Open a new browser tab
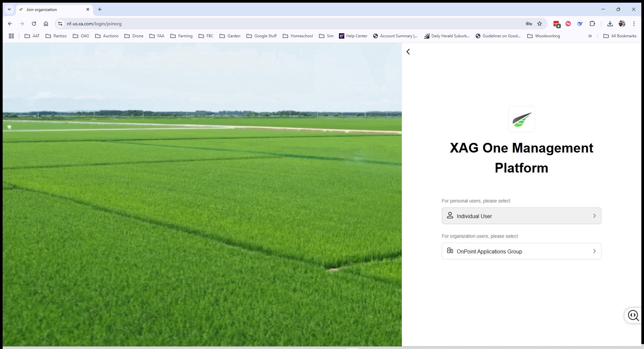644x349 pixels. [x=100, y=9]
